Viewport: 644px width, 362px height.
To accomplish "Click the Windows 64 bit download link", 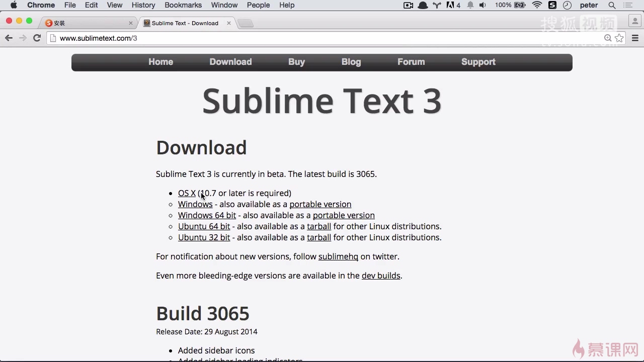I will (x=207, y=215).
